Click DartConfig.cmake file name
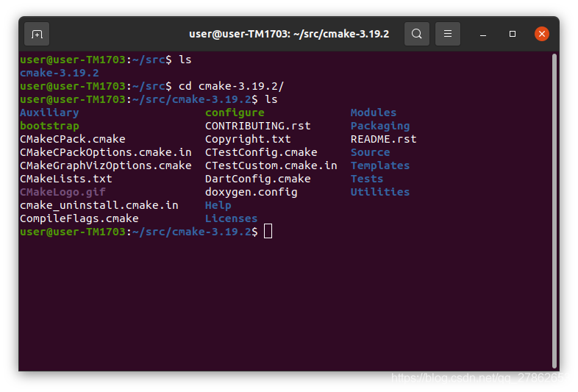 (258, 179)
